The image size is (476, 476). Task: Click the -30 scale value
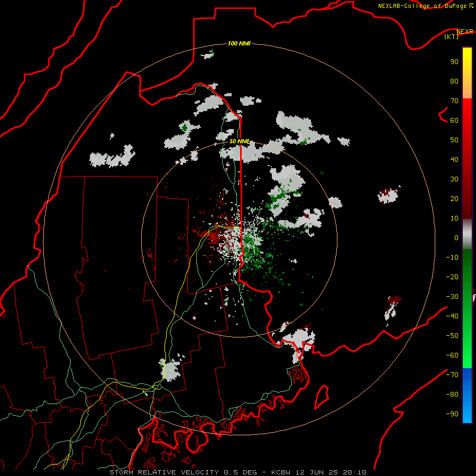click(x=452, y=297)
